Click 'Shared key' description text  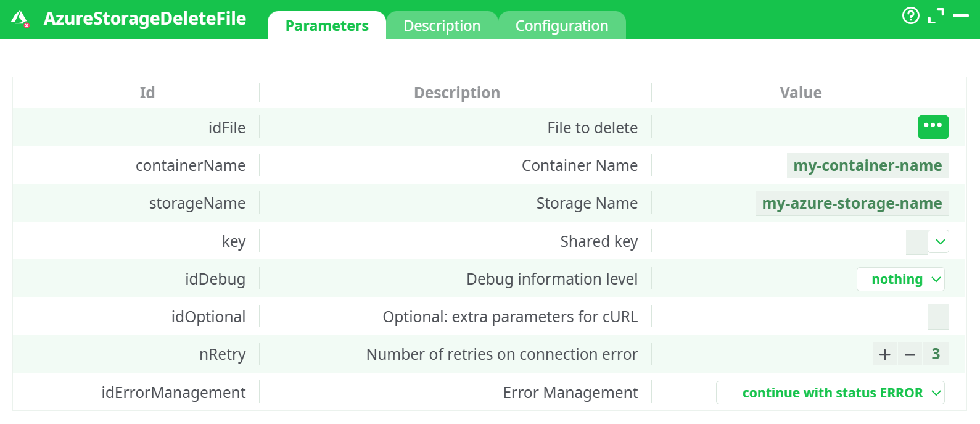pos(599,241)
